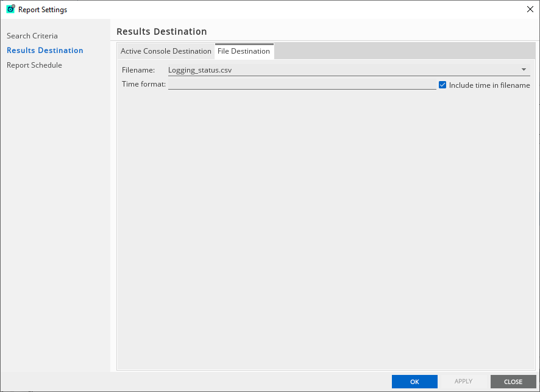Select Results Destination in the sidebar

tap(45, 51)
